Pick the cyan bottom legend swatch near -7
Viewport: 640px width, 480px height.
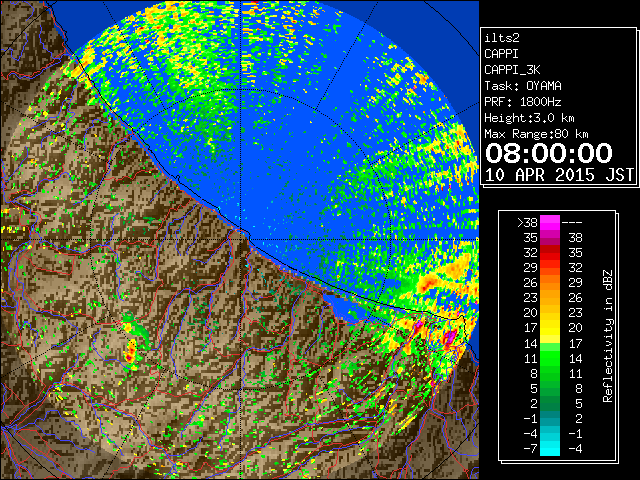coord(550,449)
